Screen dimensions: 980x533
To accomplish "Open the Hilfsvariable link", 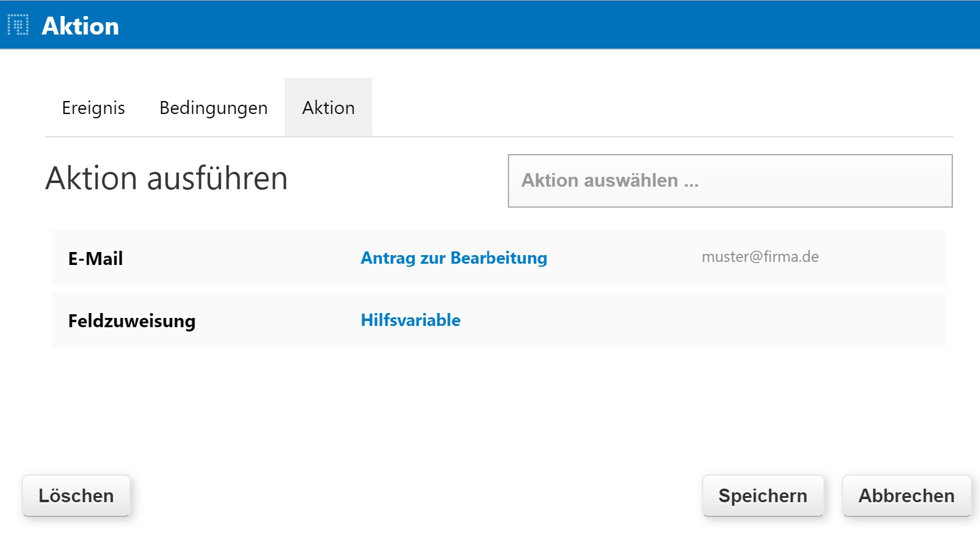I will [x=410, y=320].
